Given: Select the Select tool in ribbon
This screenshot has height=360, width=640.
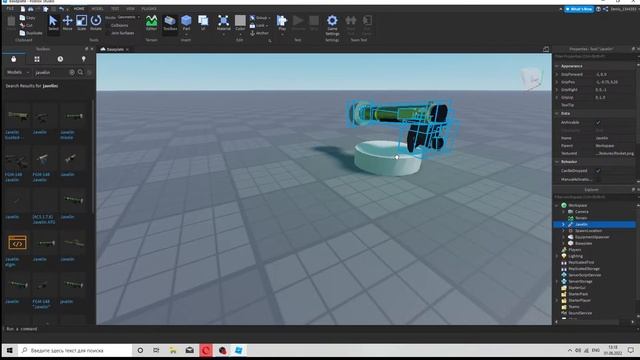Looking at the screenshot, I should click(x=53, y=23).
